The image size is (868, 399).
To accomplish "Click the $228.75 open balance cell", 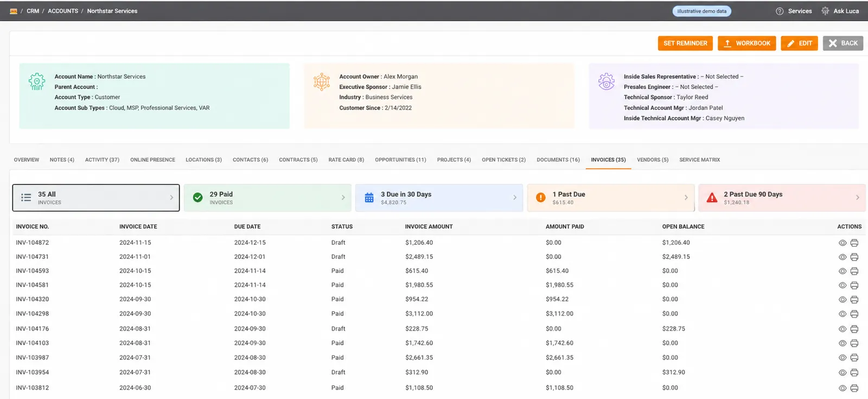I will point(673,329).
